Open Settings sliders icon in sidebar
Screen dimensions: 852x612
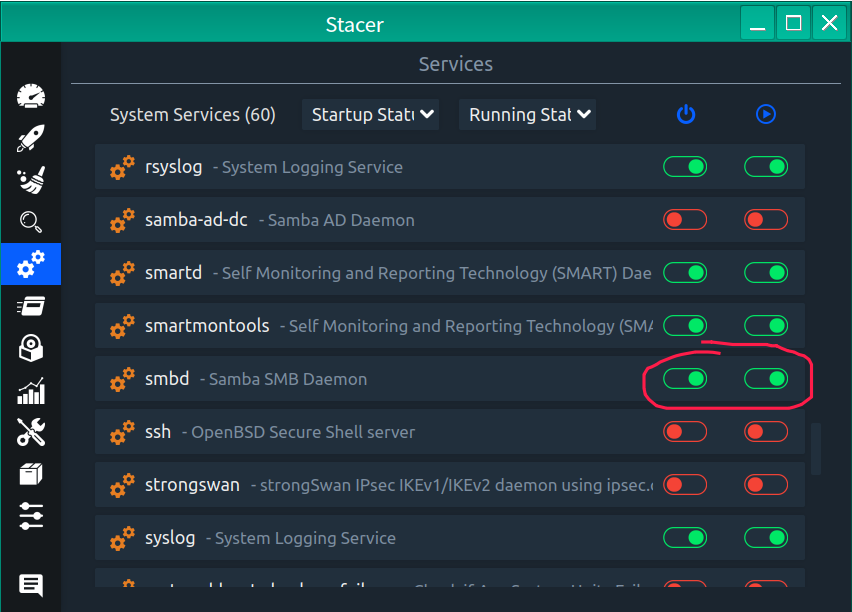(31, 516)
